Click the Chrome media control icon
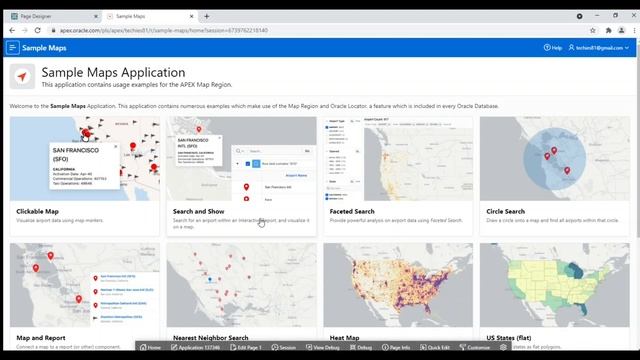The width and height of the screenshot is (640, 360). pyautogui.click(x=580, y=16)
